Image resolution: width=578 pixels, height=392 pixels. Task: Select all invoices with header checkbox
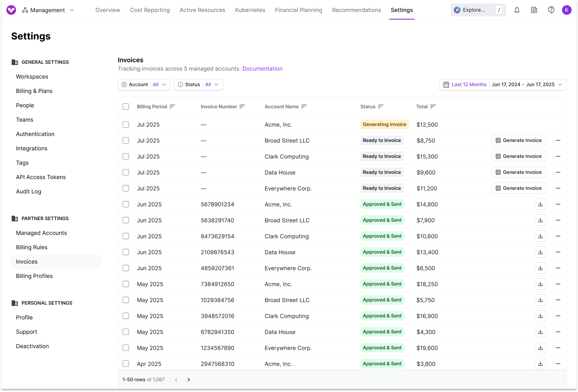pos(126,106)
